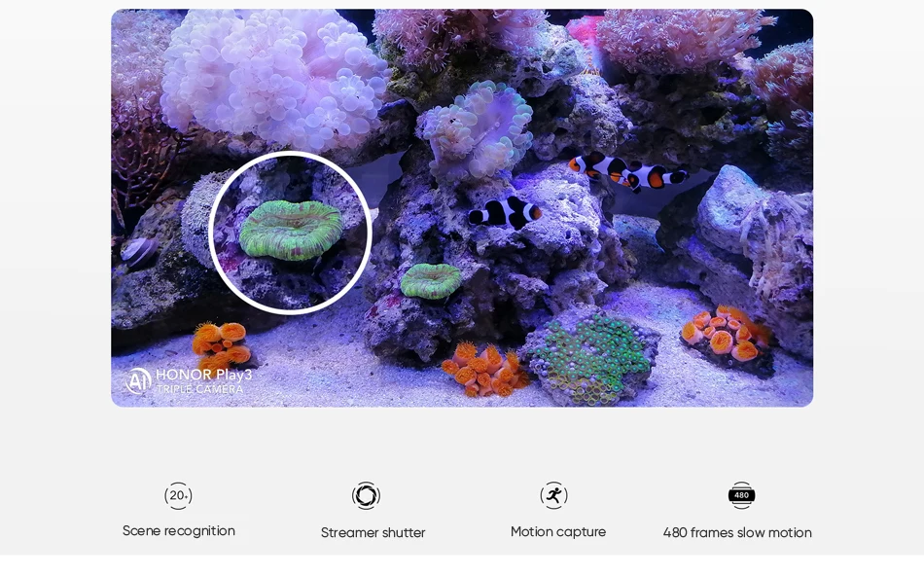Select the 480 frames slow motion label
Viewport: 924px width, 575px height.
pyautogui.click(x=737, y=532)
